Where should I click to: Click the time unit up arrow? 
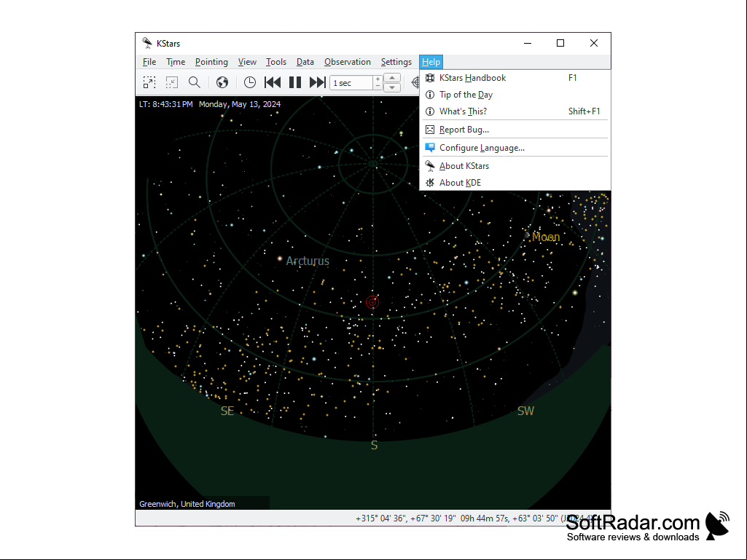click(391, 78)
